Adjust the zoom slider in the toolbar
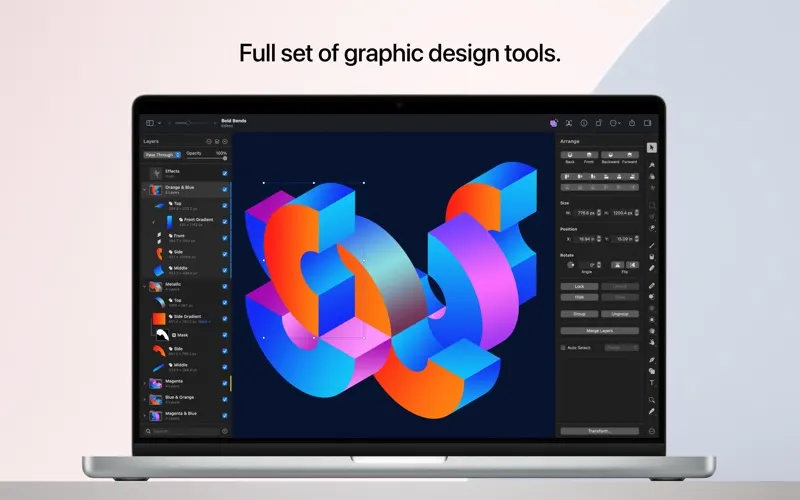Viewport: 800px width, 500px height. tap(193, 123)
